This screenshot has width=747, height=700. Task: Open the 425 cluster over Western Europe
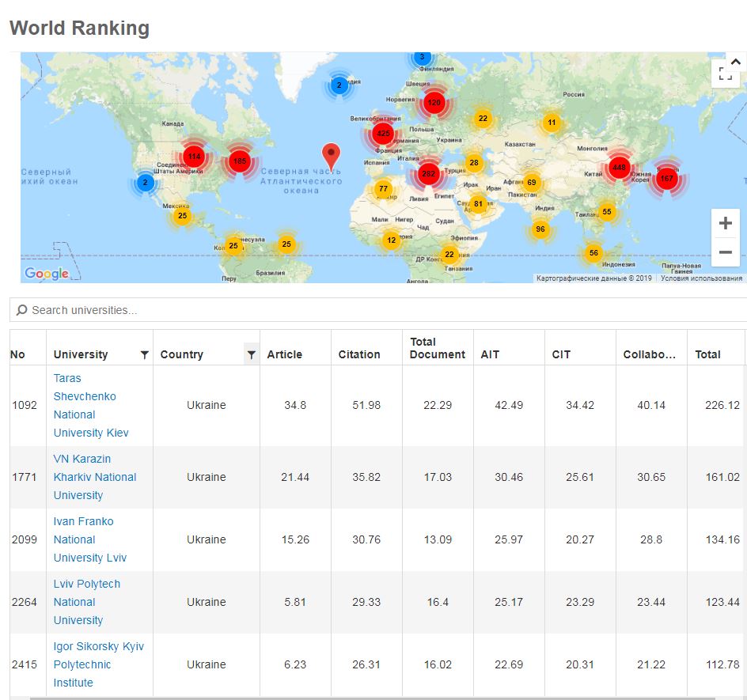[x=384, y=134]
